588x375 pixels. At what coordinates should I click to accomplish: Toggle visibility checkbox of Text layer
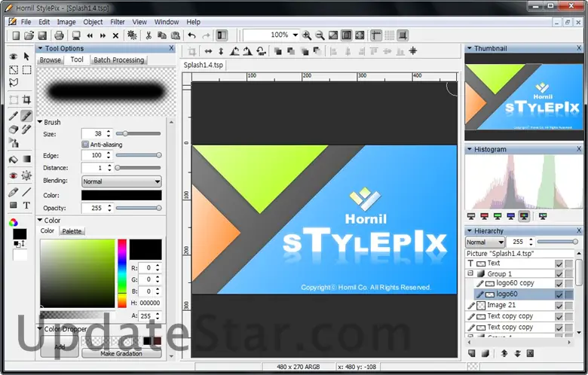coord(559,264)
